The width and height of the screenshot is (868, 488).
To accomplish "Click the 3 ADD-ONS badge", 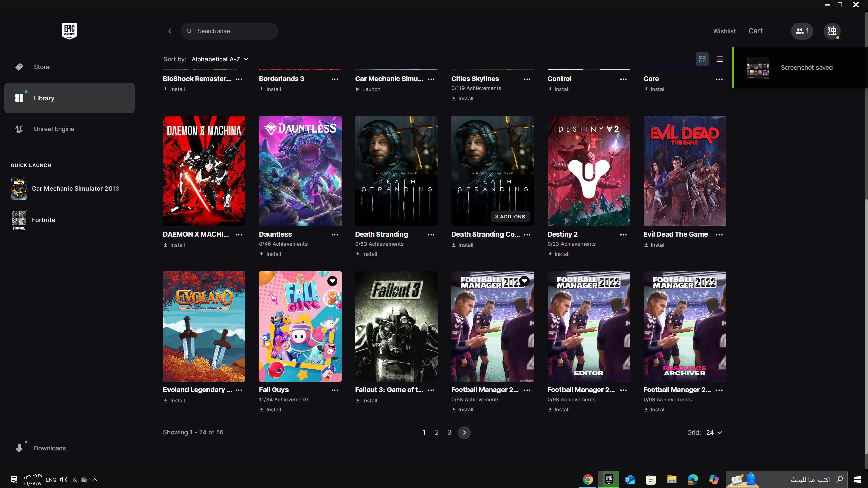I will coord(510,217).
